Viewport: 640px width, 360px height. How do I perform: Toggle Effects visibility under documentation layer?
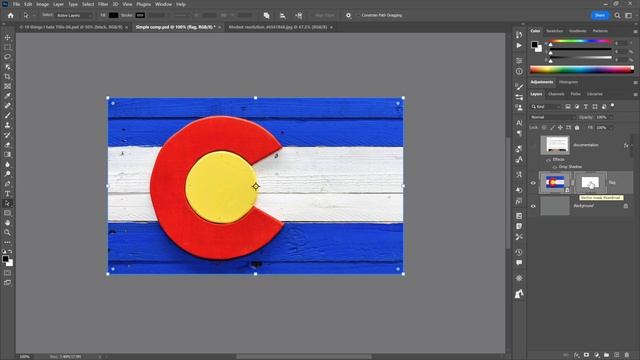coord(549,160)
